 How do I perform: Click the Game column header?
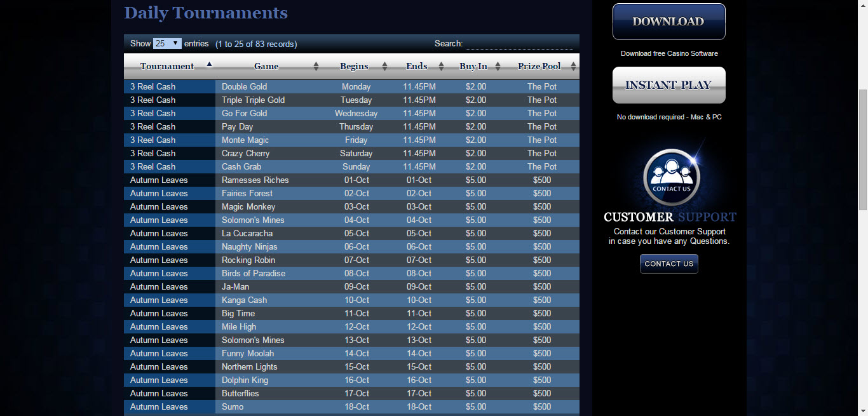tap(269, 66)
